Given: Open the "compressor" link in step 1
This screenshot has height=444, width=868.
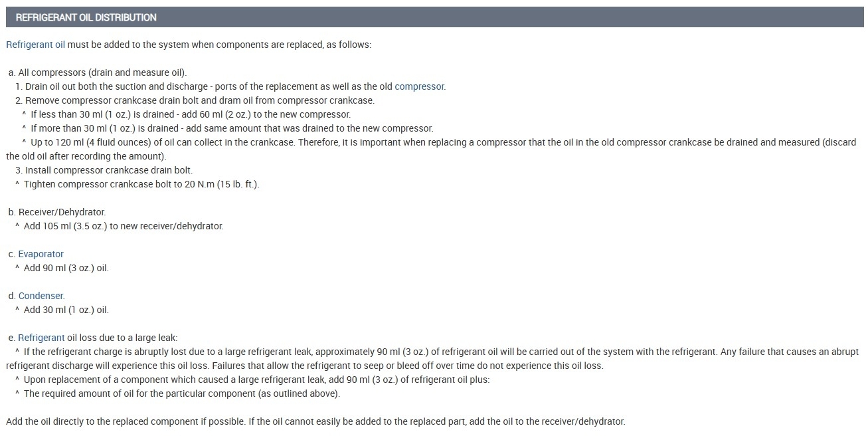Looking at the screenshot, I should 420,86.
